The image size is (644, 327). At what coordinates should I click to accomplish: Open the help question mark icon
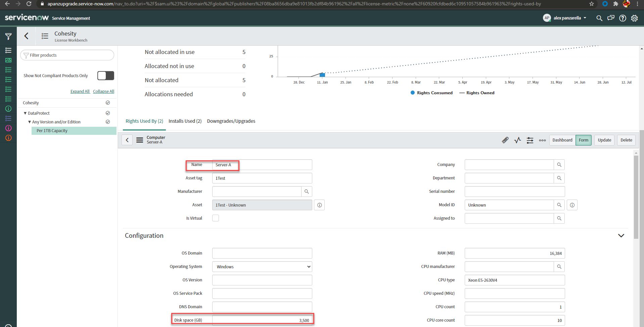click(x=623, y=18)
